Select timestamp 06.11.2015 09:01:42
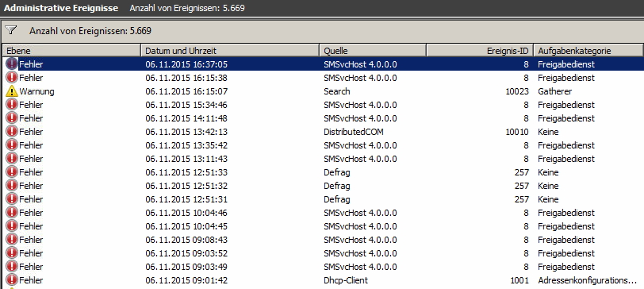 click(186, 280)
